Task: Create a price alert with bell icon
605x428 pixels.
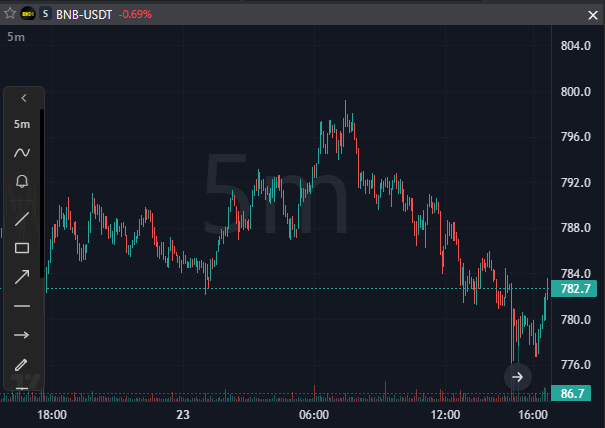Action: tap(22, 181)
